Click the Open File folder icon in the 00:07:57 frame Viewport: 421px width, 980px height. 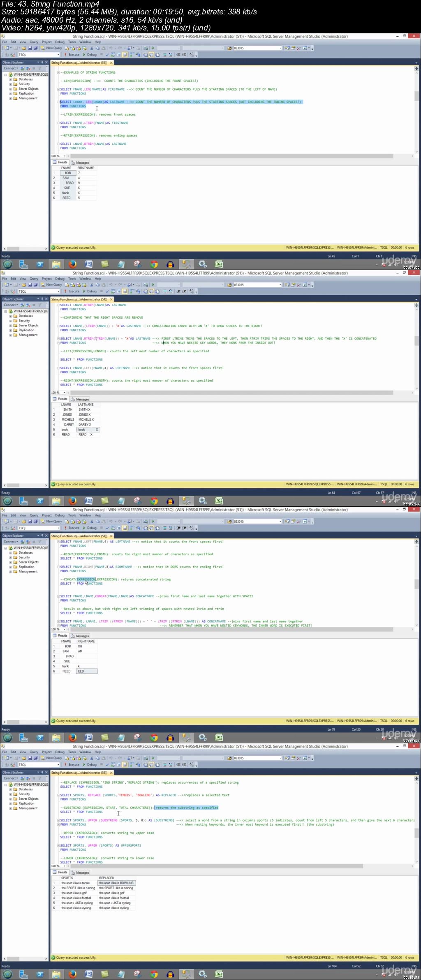[x=23, y=285]
